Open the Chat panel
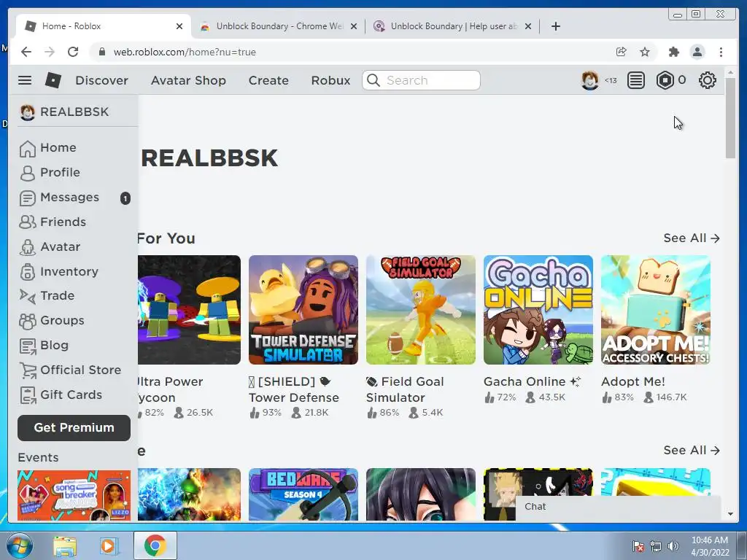 (x=619, y=507)
